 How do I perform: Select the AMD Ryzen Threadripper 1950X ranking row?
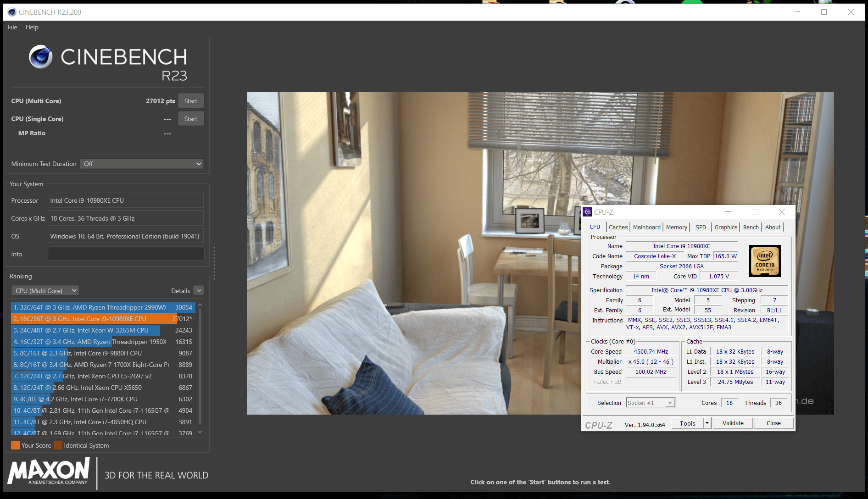click(x=103, y=342)
